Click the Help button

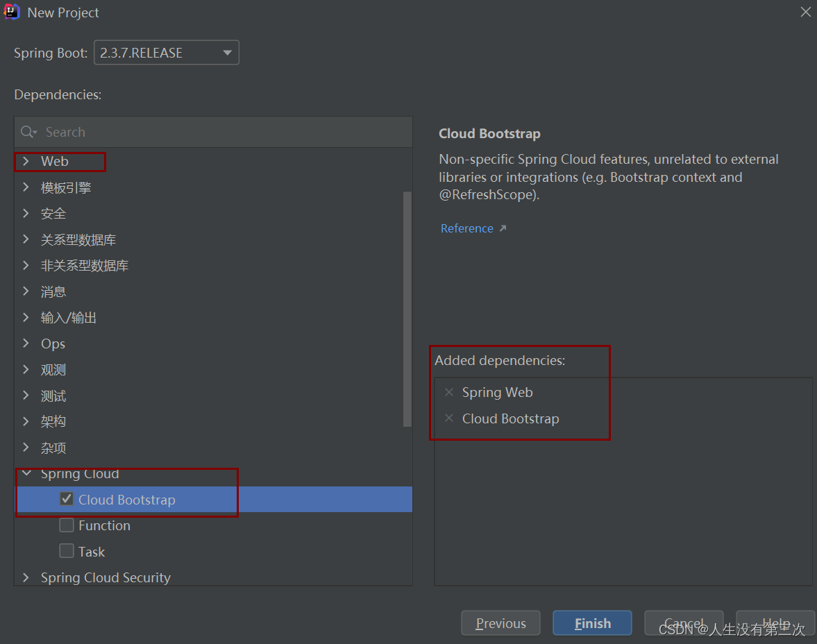[775, 623]
